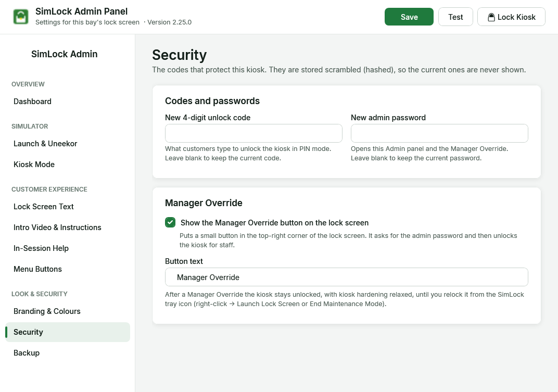558x392 pixels.
Task: Open Kiosk Mode settings
Action: tap(68, 165)
